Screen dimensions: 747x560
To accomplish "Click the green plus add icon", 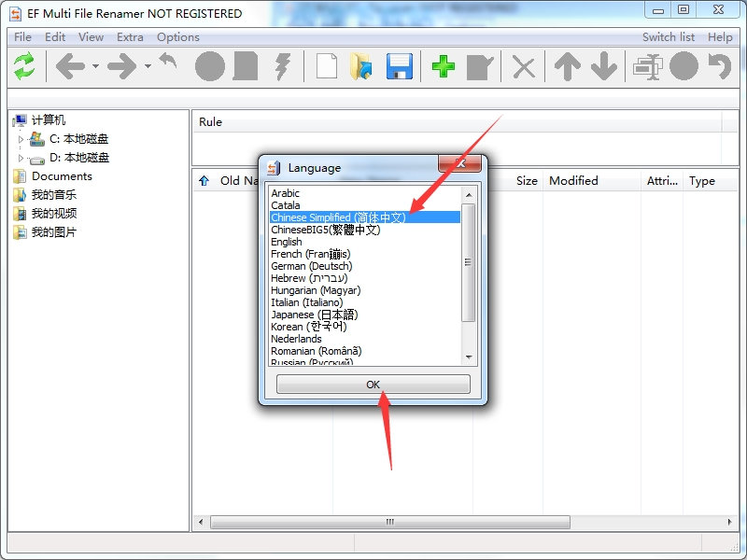I will click(444, 66).
